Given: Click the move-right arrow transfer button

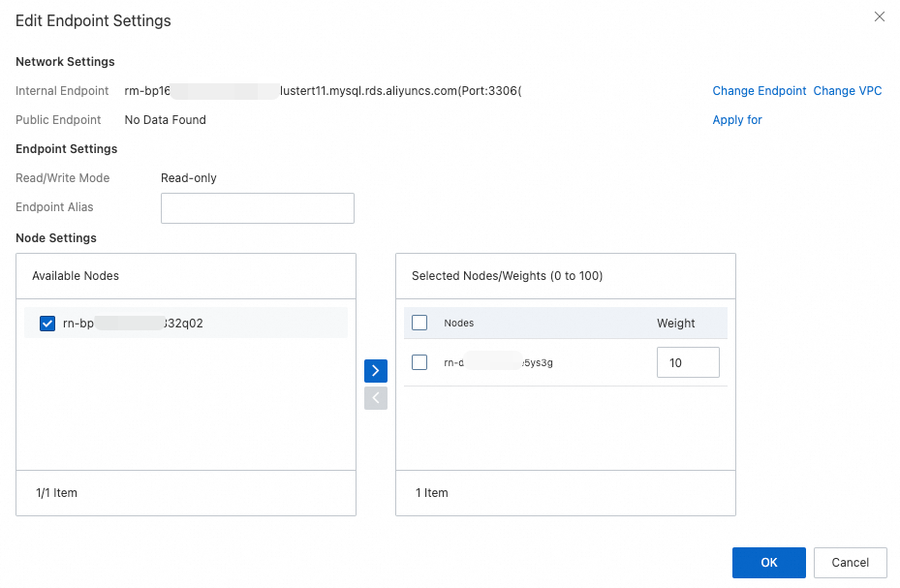Looking at the screenshot, I should click(x=376, y=371).
